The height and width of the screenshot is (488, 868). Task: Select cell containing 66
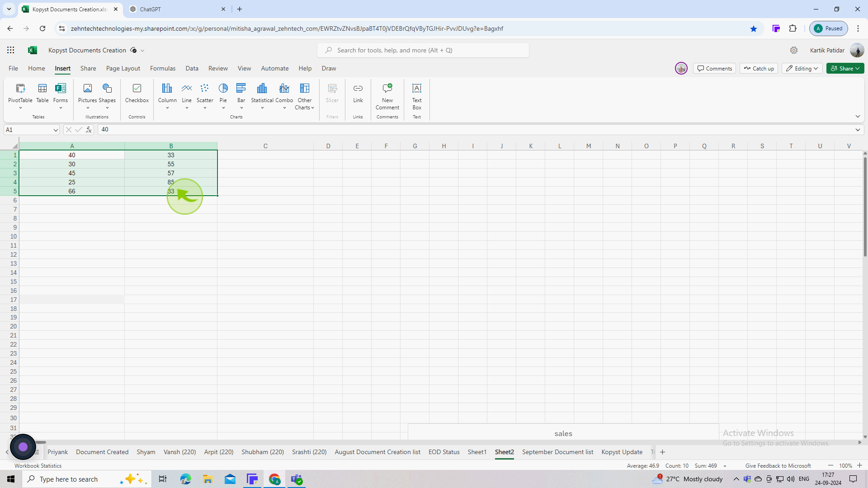coord(72,191)
